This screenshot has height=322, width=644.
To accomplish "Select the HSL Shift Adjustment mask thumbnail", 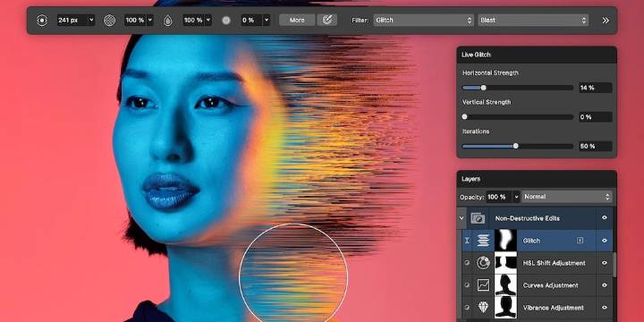I will [504, 263].
